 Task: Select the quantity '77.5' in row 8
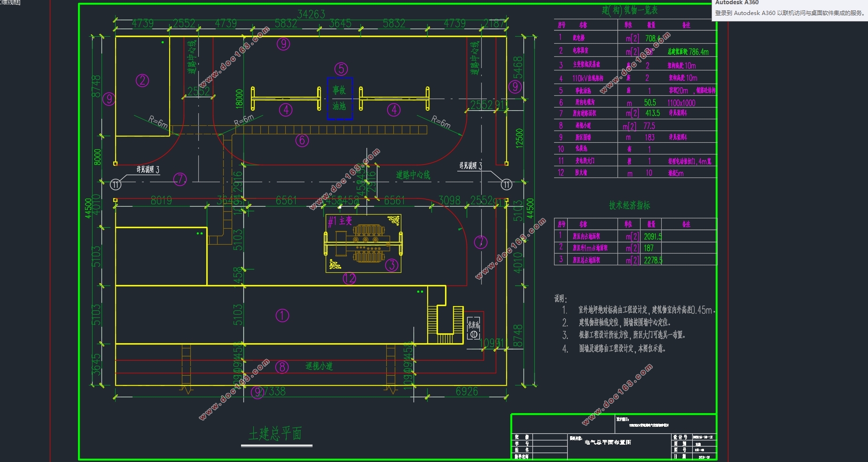(x=649, y=126)
